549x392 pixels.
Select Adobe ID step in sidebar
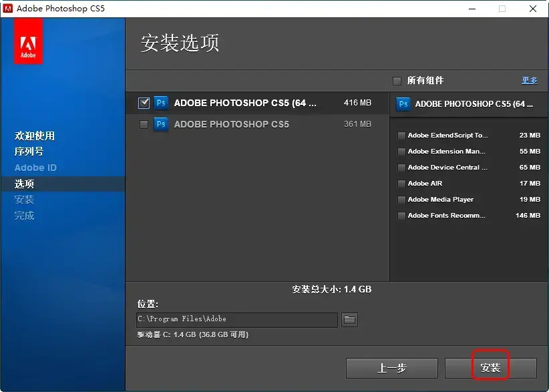(35, 168)
